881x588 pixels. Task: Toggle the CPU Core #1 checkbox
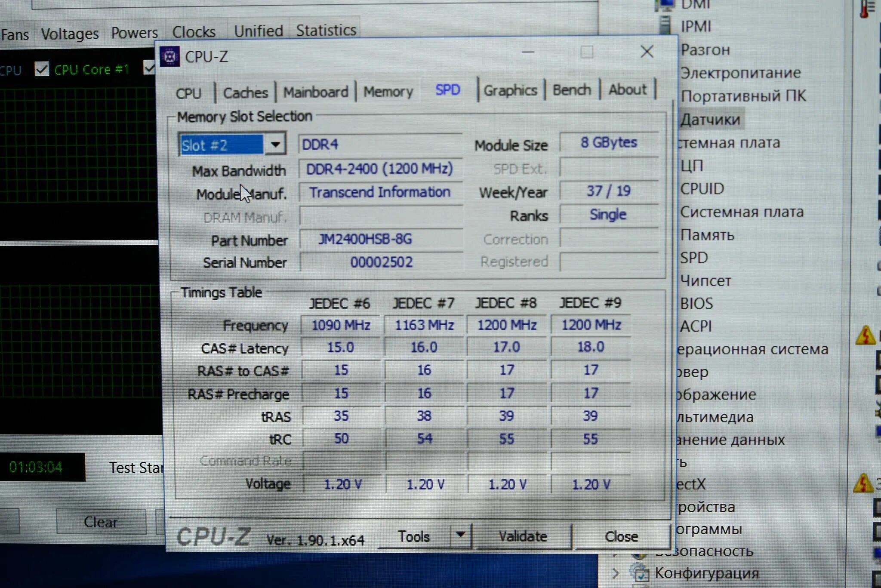pos(42,69)
